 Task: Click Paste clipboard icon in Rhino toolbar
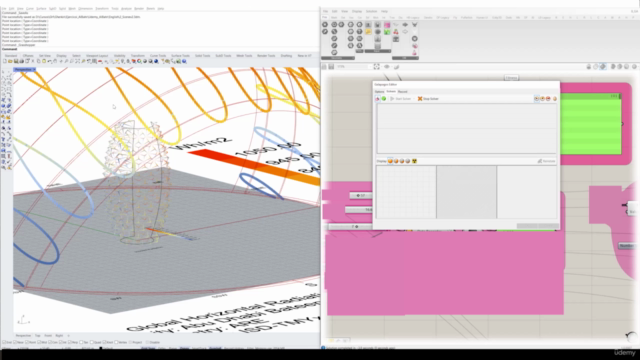click(x=44, y=61)
